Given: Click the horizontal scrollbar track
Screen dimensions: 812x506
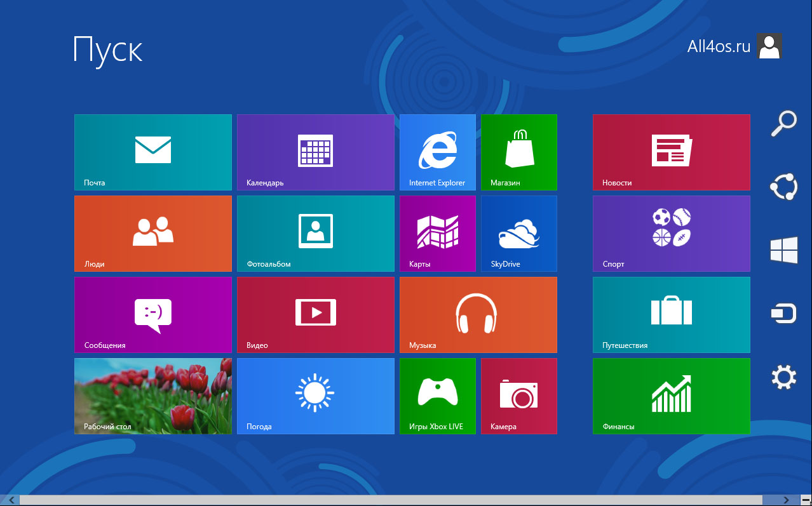Looking at the screenshot, I should coord(390,500).
